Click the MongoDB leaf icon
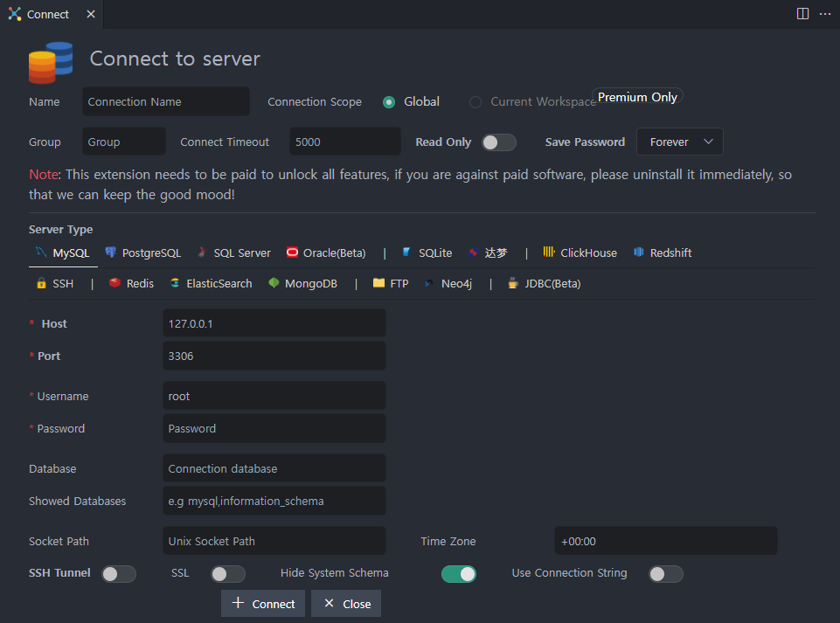This screenshot has height=623, width=840. pos(274,283)
